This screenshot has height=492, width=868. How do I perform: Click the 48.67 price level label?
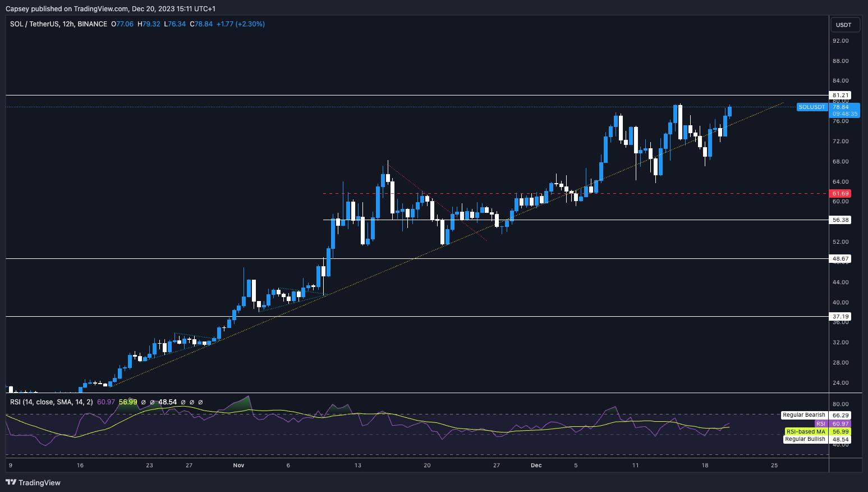tap(840, 259)
